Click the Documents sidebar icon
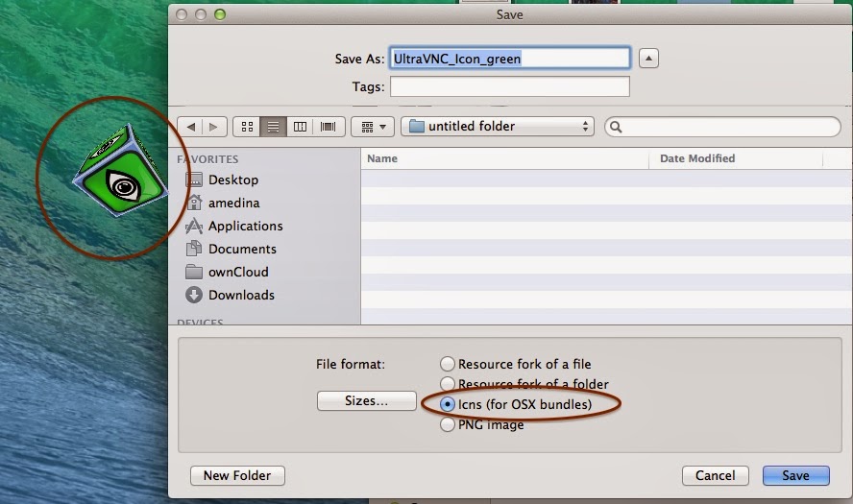 (x=194, y=249)
